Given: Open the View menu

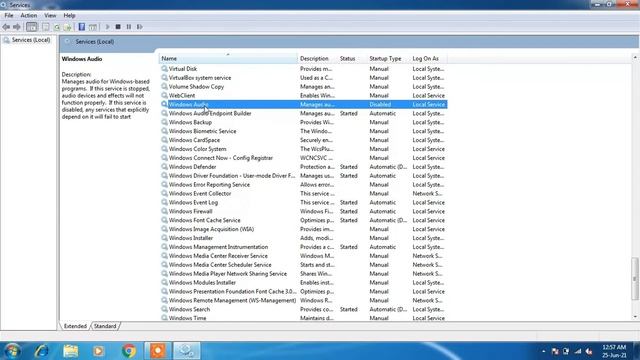Looking at the screenshot, I should (x=50, y=16).
